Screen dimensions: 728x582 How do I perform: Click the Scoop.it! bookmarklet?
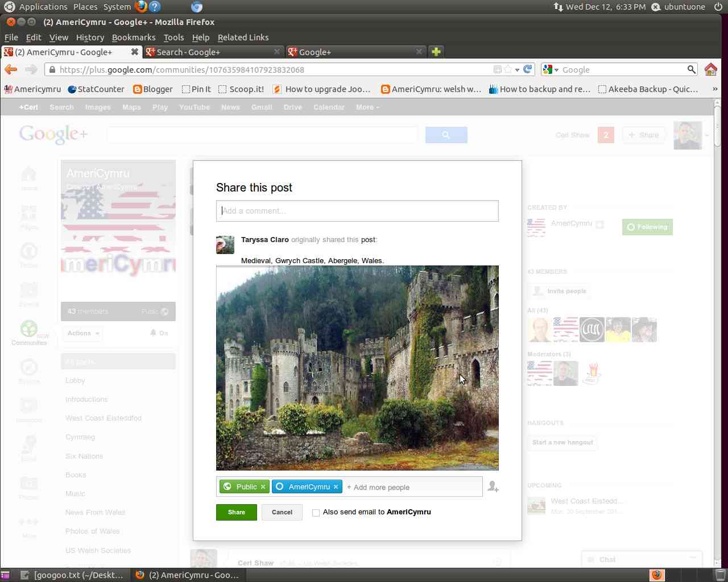pyautogui.click(x=241, y=89)
